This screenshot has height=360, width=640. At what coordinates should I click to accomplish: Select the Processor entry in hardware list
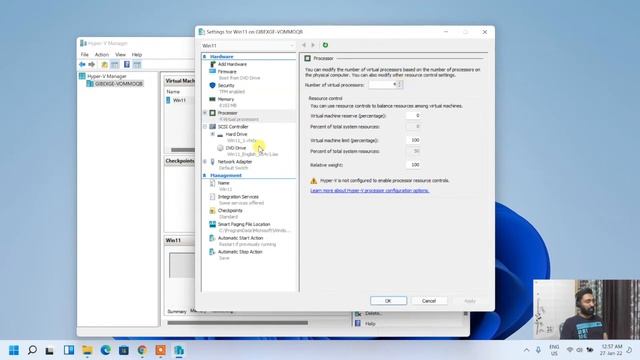coord(227,113)
